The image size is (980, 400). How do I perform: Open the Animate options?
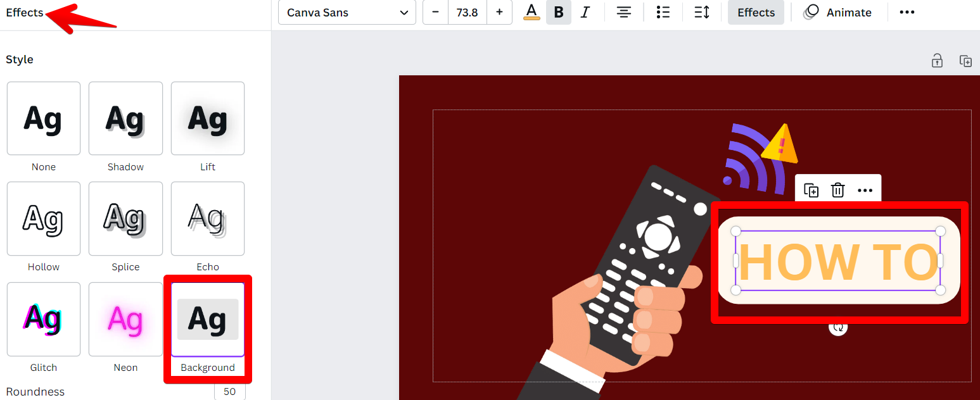coord(838,13)
